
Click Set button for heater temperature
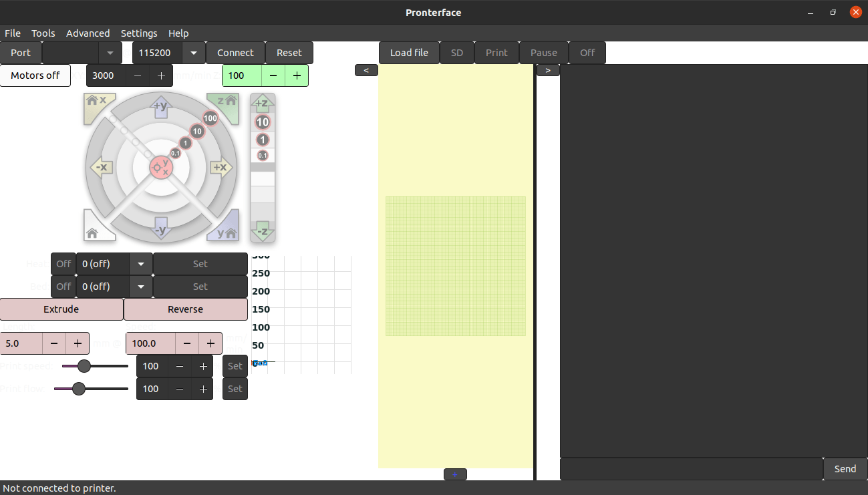[200, 264]
